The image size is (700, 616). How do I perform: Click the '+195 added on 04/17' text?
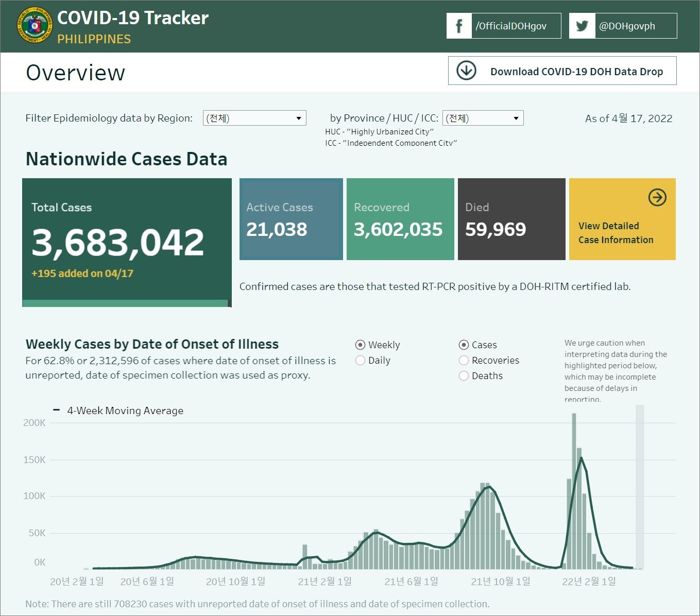(82, 273)
